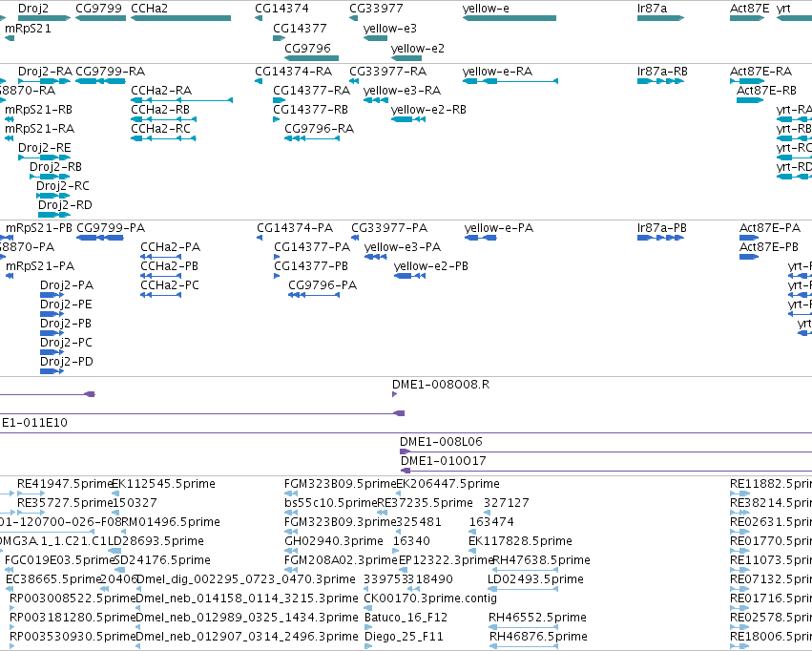Open EST FGM323B09.5prime
The height and width of the screenshot is (651, 812).
(291, 494)
